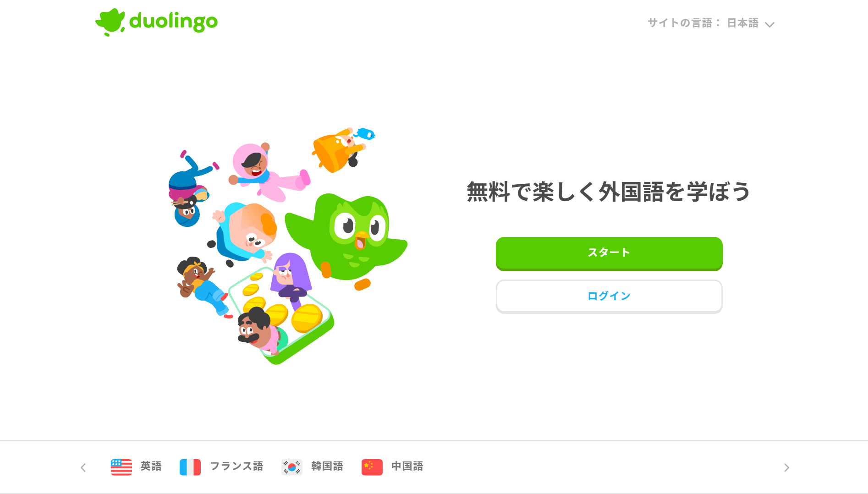This screenshot has height=494, width=868.
Task: Click the green スタート button
Action: (x=609, y=253)
